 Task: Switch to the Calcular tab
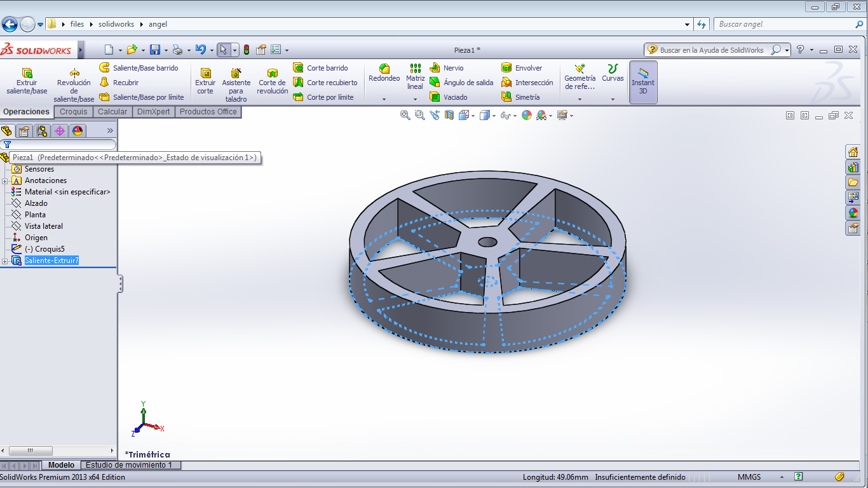pos(112,112)
